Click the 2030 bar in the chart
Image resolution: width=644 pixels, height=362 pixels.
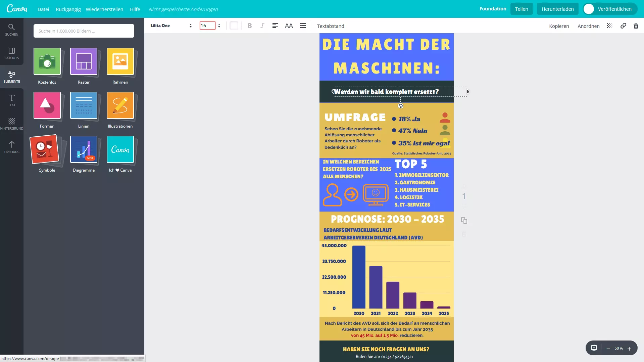(359, 277)
